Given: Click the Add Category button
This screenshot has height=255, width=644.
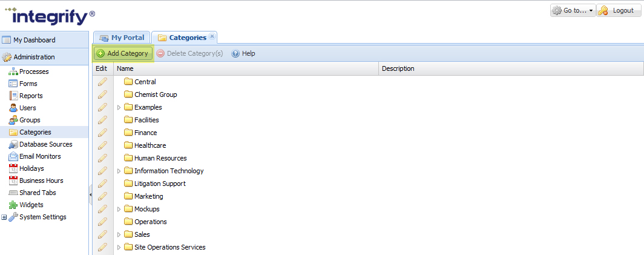Looking at the screenshot, I should [123, 53].
